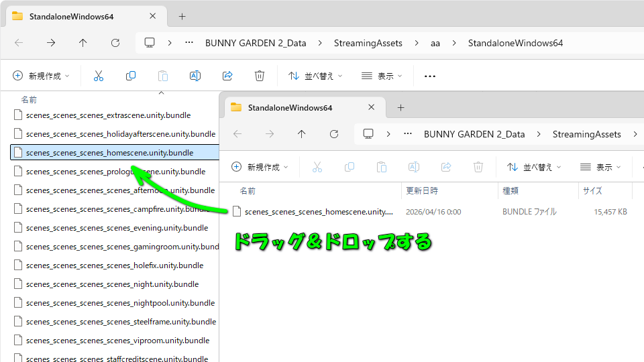Image resolution: width=644 pixels, height=362 pixels.
Task: Go up one folder level in front window
Action: 301,134
